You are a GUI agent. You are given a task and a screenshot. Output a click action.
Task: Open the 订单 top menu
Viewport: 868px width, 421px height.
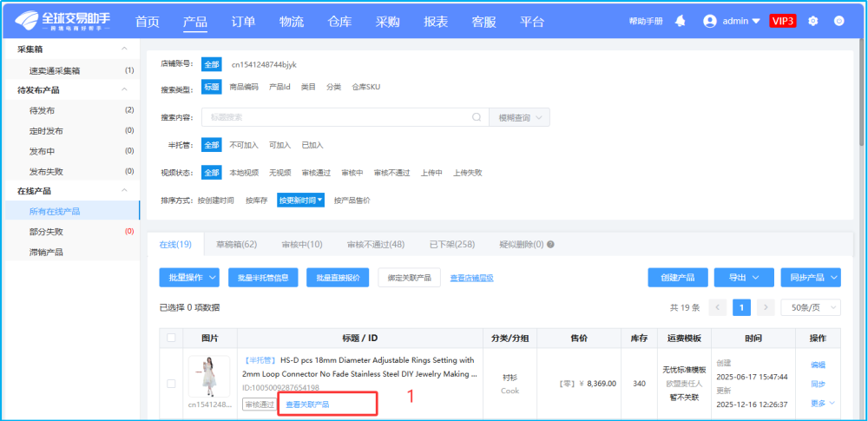click(x=244, y=22)
